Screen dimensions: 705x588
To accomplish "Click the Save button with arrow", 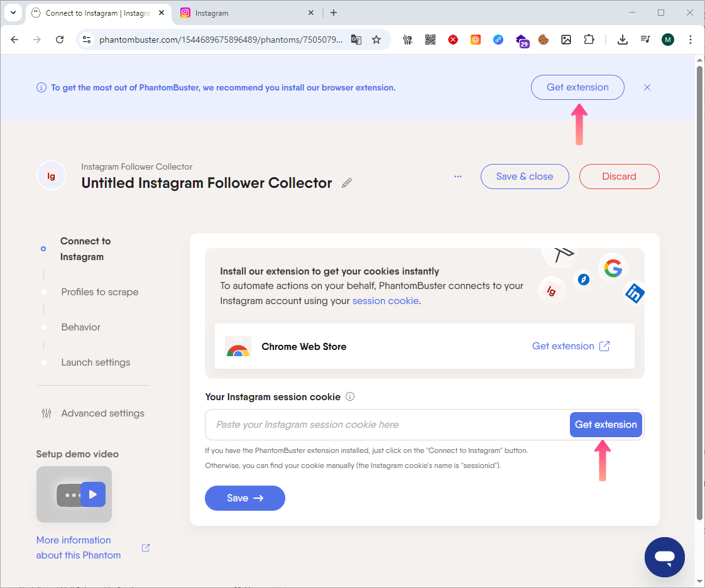I will pos(245,498).
